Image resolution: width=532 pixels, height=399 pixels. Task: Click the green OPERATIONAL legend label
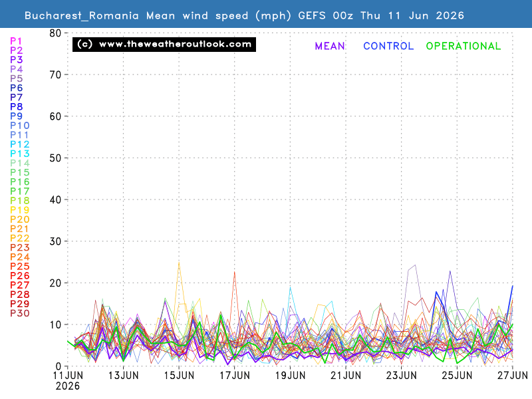pos(464,46)
